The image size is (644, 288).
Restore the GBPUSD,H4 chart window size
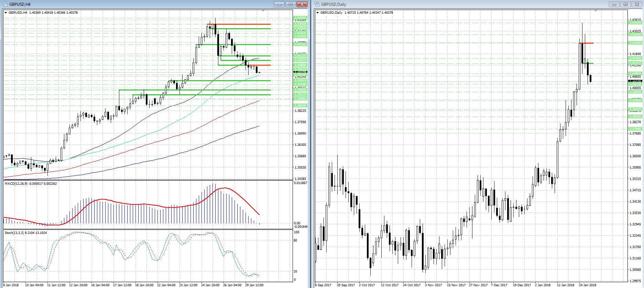pyautogui.click(x=291, y=4)
